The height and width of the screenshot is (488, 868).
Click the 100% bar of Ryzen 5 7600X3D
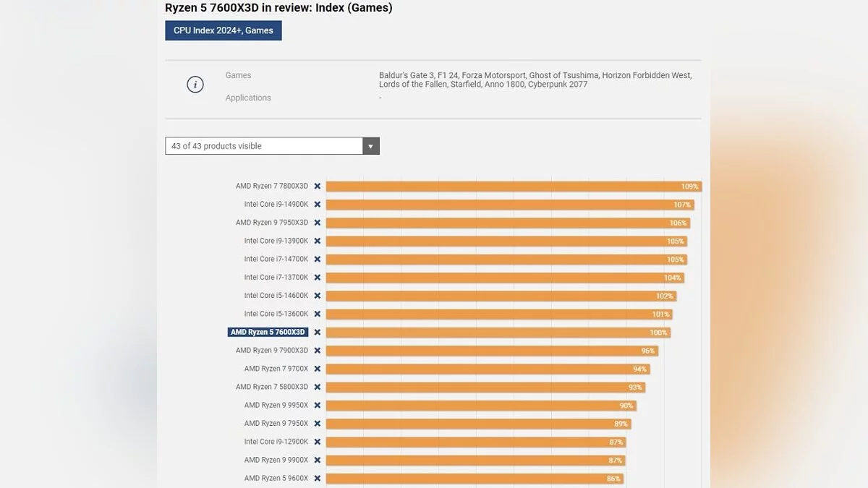tap(498, 333)
